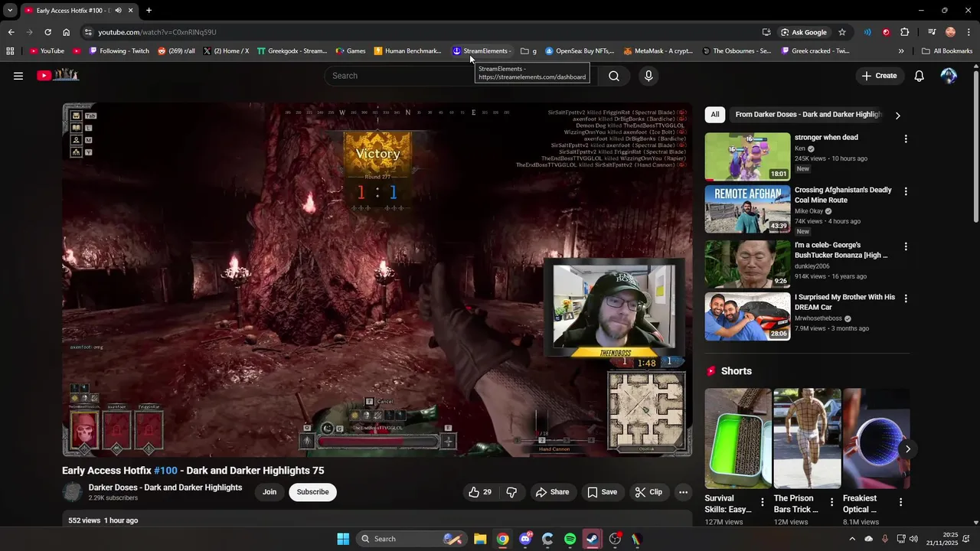
Task: Open the 'g' bookmarks folder
Action: (528, 51)
